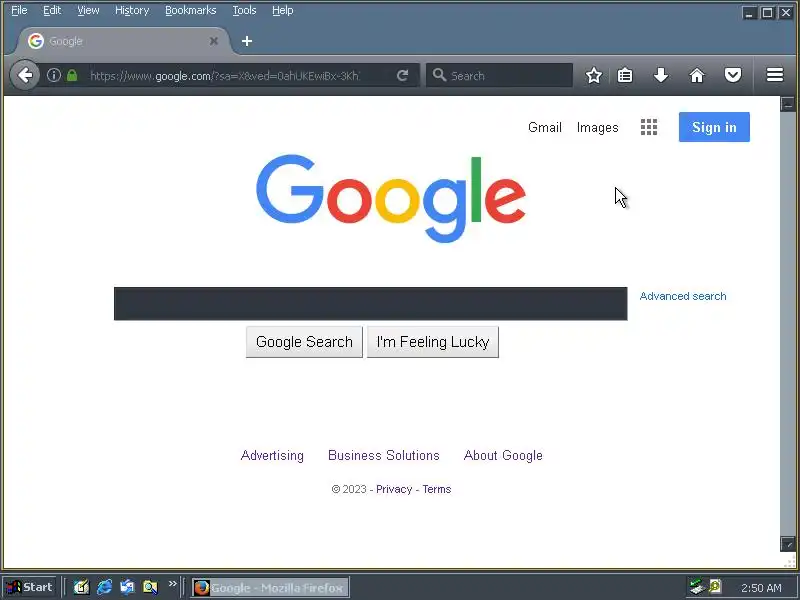Click the Images link
Screen dimensions: 800x600
point(597,127)
